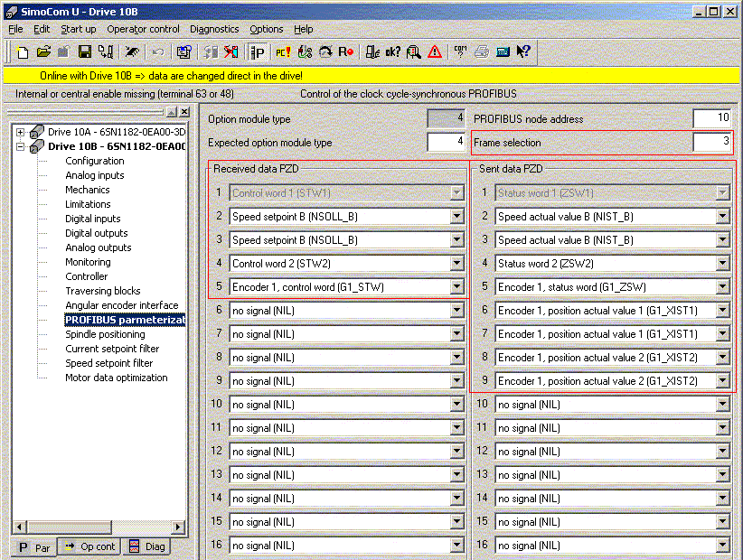Open Sent PZD 4 Status word 2 dropdown

pyautogui.click(x=722, y=264)
